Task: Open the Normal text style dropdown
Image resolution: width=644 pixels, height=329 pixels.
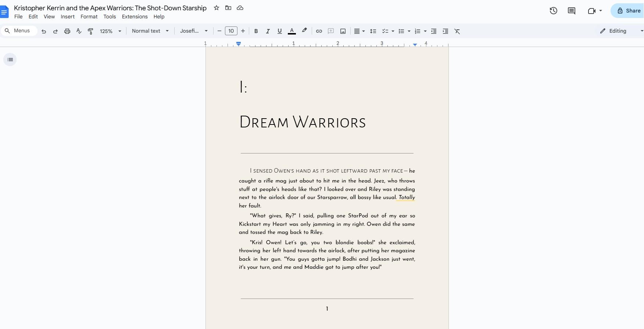Action: coord(150,31)
